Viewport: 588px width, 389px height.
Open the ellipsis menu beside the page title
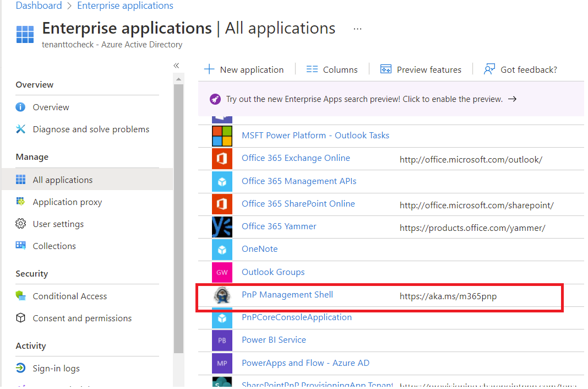tap(357, 28)
